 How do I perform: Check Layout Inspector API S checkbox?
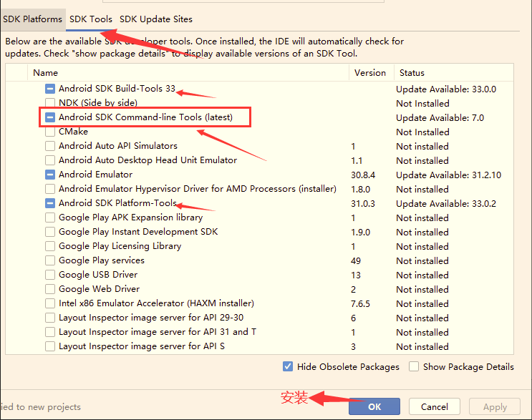(50, 346)
